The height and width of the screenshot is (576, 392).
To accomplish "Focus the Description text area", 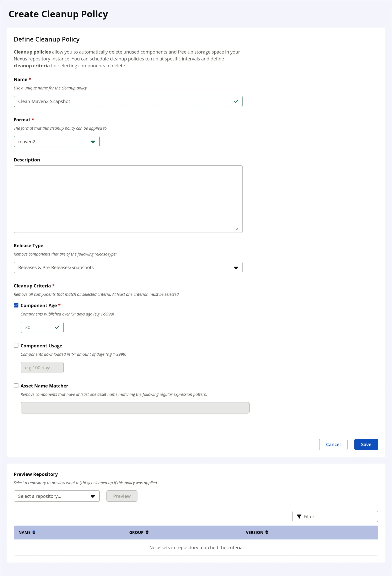I will coord(128,199).
